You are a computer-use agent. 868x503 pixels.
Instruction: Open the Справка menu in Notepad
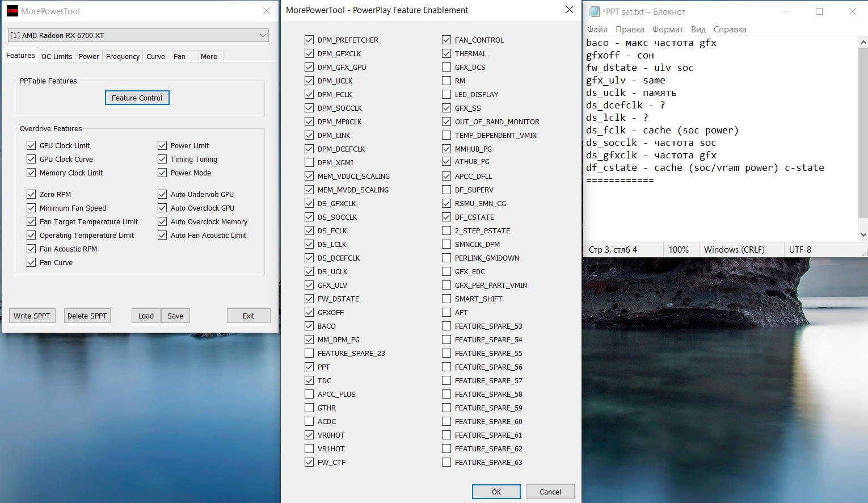pyautogui.click(x=730, y=30)
